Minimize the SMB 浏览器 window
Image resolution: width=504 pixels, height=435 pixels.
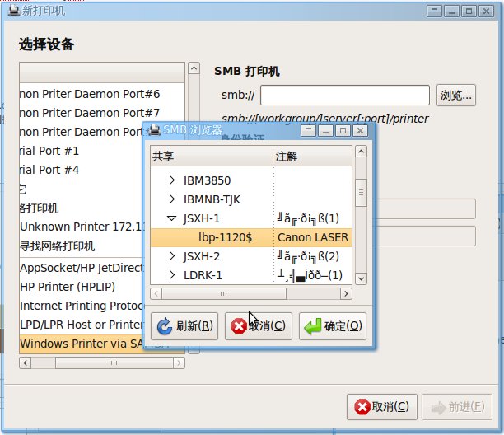pyautogui.click(x=325, y=131)
